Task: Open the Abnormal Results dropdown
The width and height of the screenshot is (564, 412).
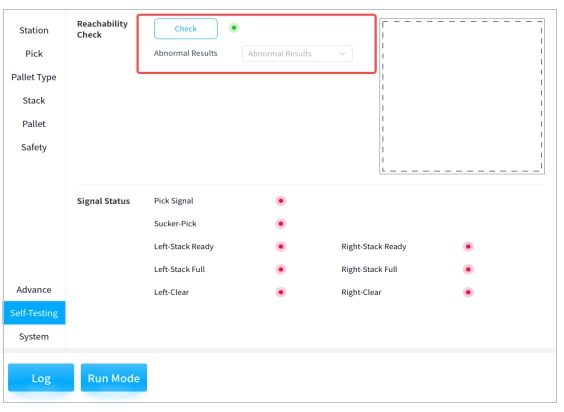Action: (297, 54)
